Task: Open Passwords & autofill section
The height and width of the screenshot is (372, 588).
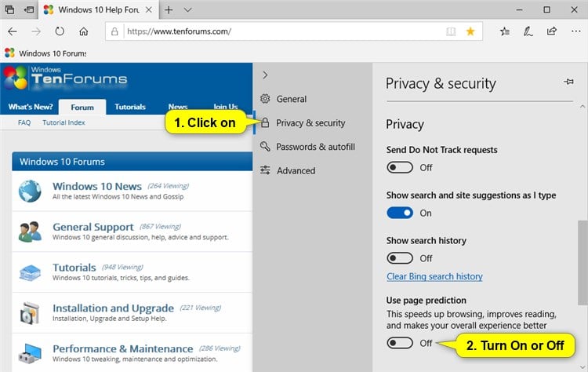Action: click(315, 147)
